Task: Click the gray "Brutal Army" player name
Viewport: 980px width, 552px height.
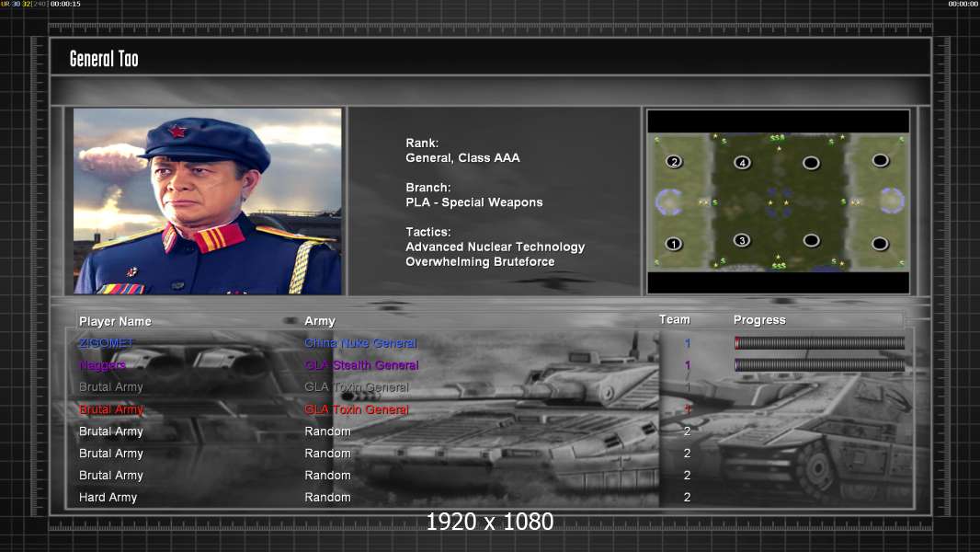Action: coord(111,387)
